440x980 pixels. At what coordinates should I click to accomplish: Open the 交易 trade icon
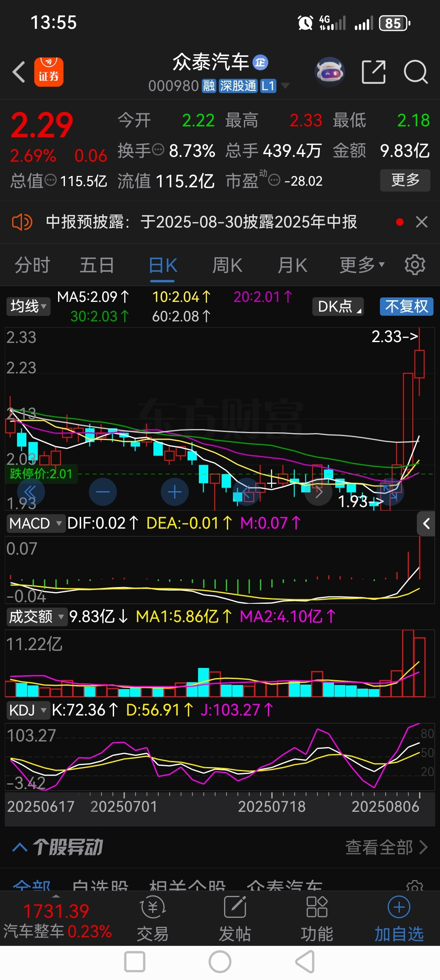coord(153,919)
